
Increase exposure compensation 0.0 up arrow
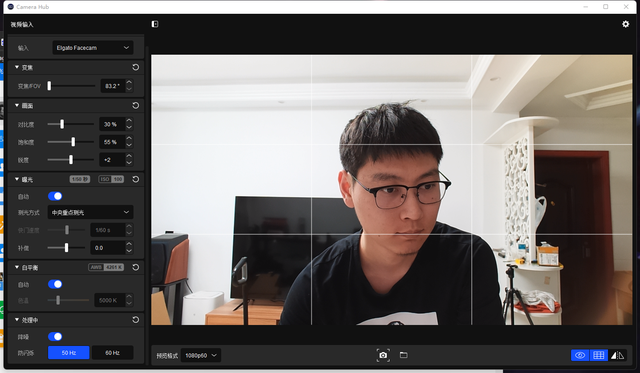(x=129, y=245)
